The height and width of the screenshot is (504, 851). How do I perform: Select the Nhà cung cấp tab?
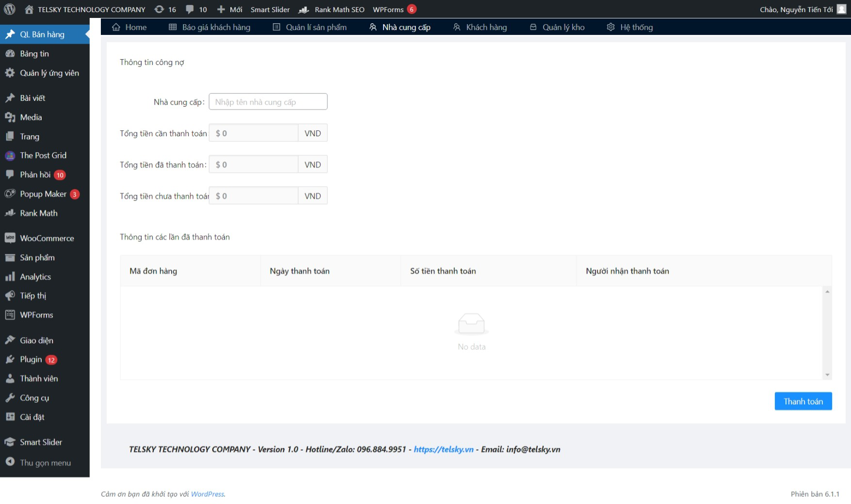400,27
